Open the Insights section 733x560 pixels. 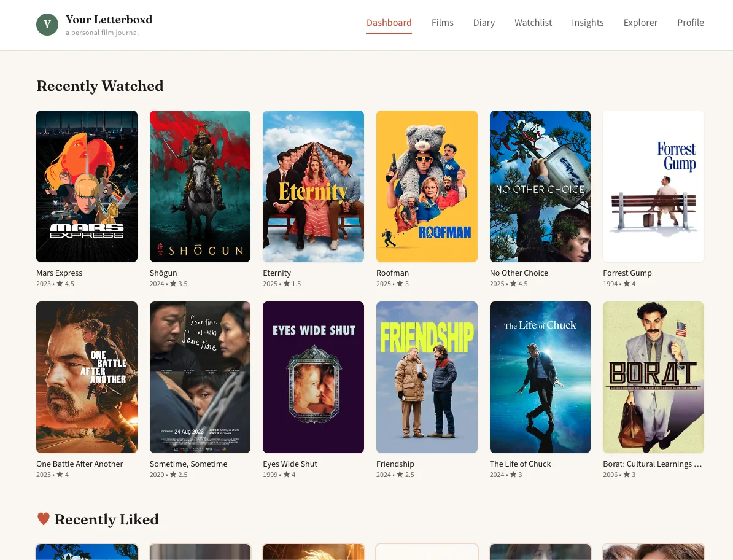[588, 23]
